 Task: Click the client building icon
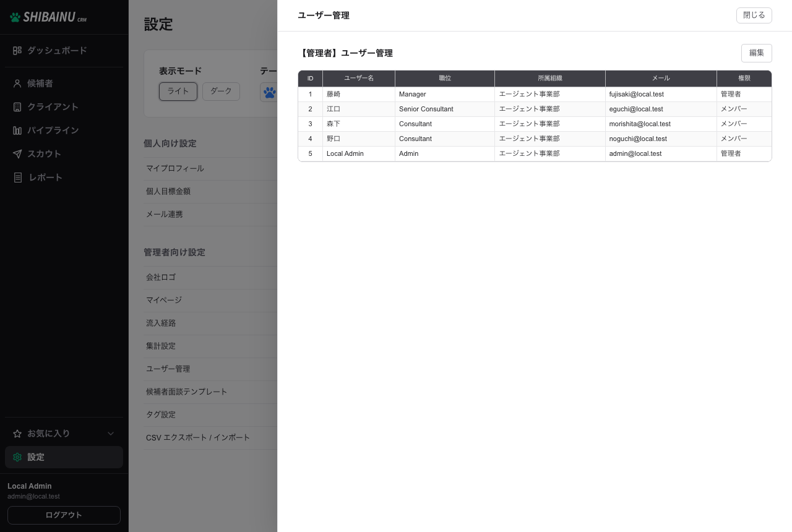tap(17, 106)
